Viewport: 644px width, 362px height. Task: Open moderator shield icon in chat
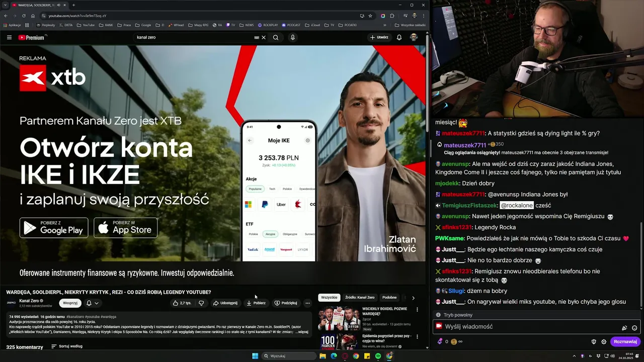(594, 342)
